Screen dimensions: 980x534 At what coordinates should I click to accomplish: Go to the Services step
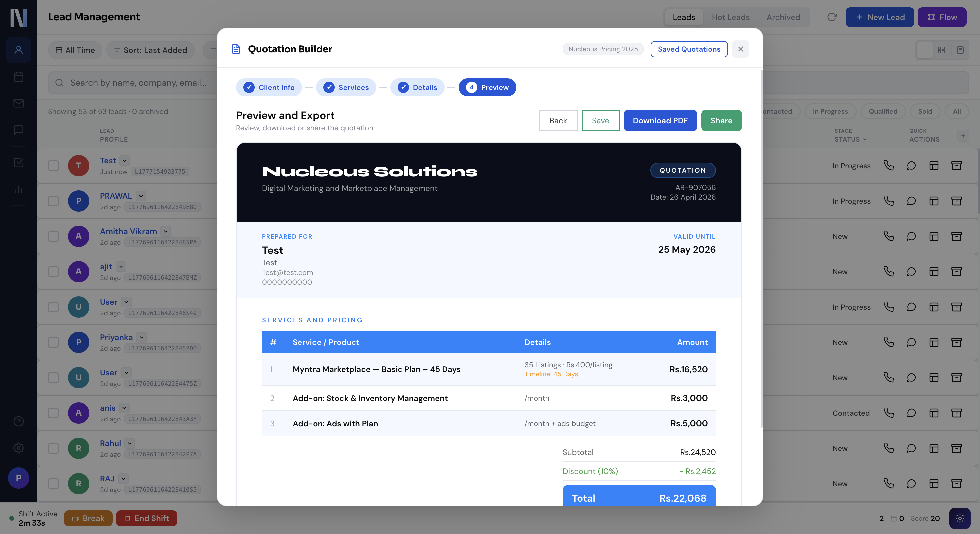click(346, 87)
